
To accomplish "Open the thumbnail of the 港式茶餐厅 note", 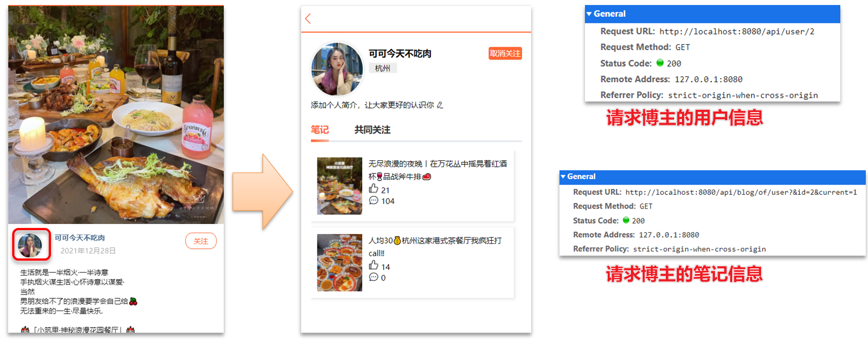I will pos(340,262).
